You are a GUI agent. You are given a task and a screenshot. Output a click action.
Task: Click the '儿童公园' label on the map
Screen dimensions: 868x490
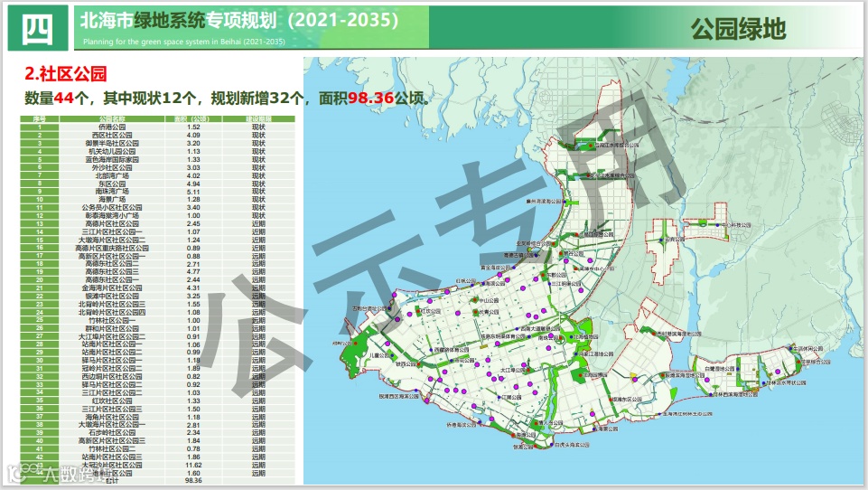[379, 355]
